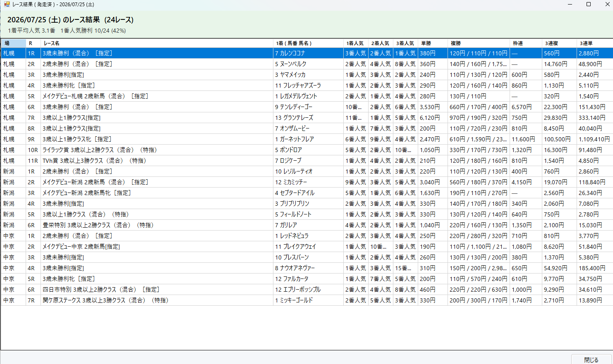Click the 1着(馬番 馬名) column header
Image resolution: width=613 pixels, height=364 pixels.
[x=308, y=43]
